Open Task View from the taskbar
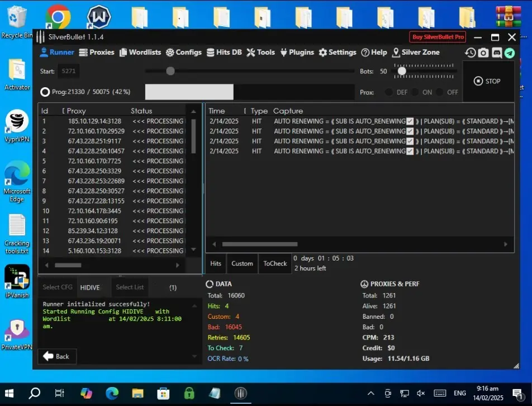This screenshot has height=406, width=532. pyautogui.click(x=59, y=394)
